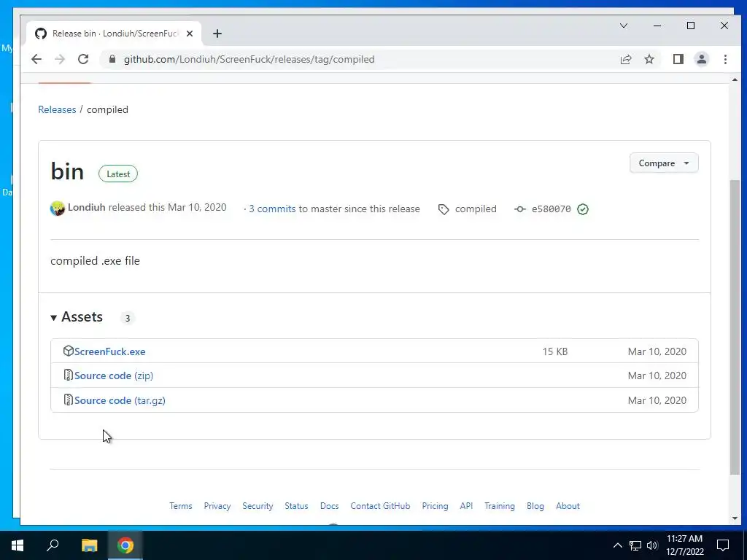Open the Chrome three-dot menu
Viewport: 747px width, 560px height.
[x=725, y=59]
